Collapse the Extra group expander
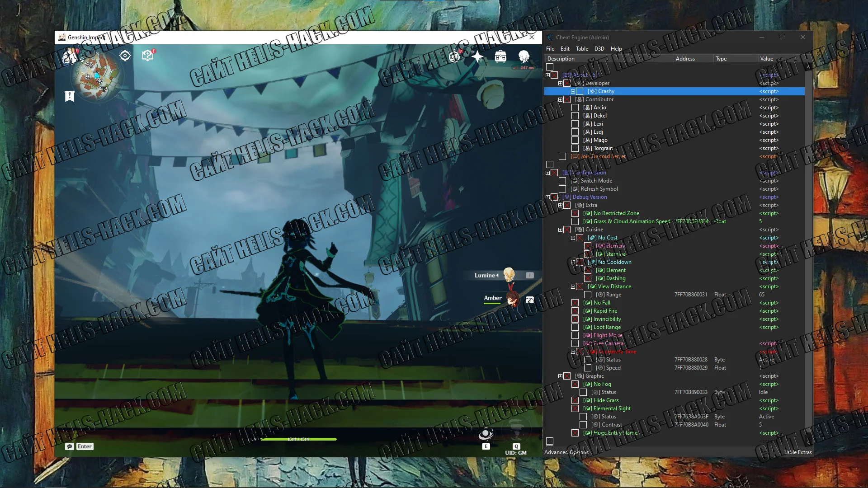The image size is (868, 488). 561,205
